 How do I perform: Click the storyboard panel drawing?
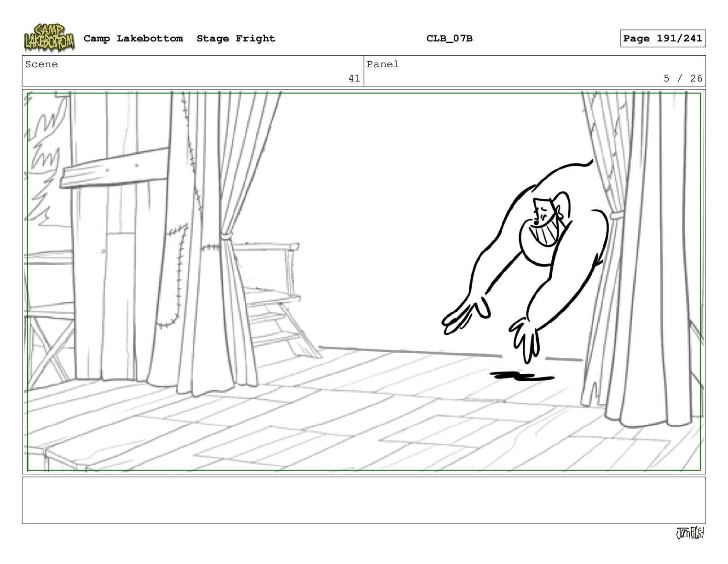point(364,282)
